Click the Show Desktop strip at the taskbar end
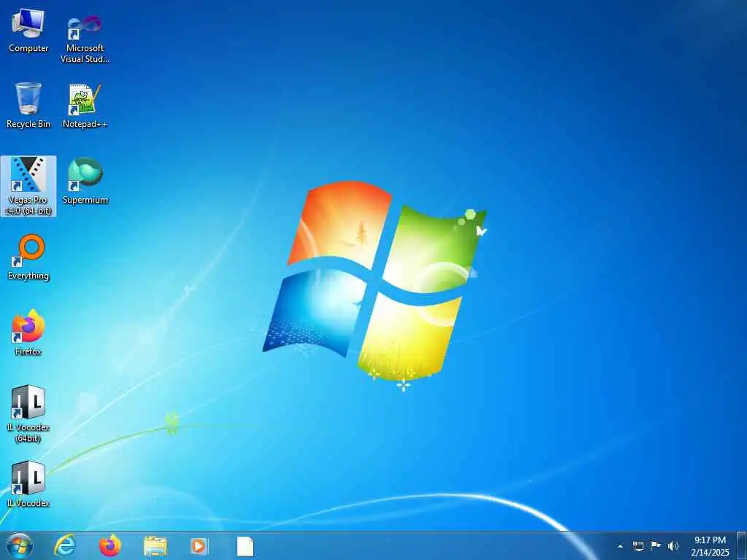Screen dimensions: 747x560 tap(741, 546)
